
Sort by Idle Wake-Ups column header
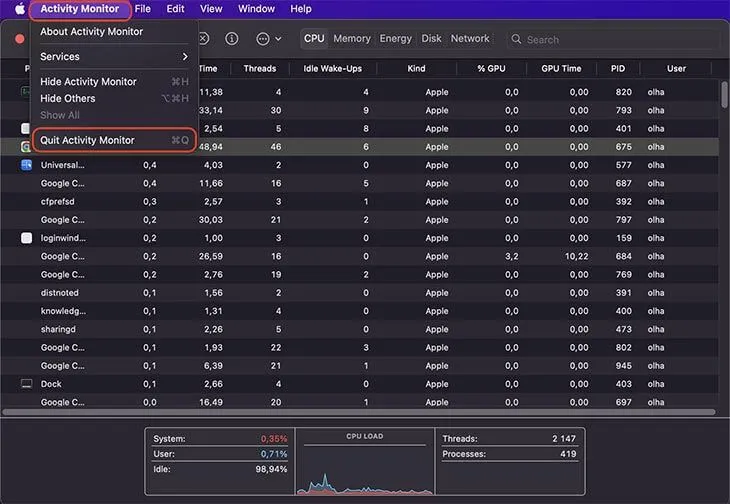coord(332,68)
